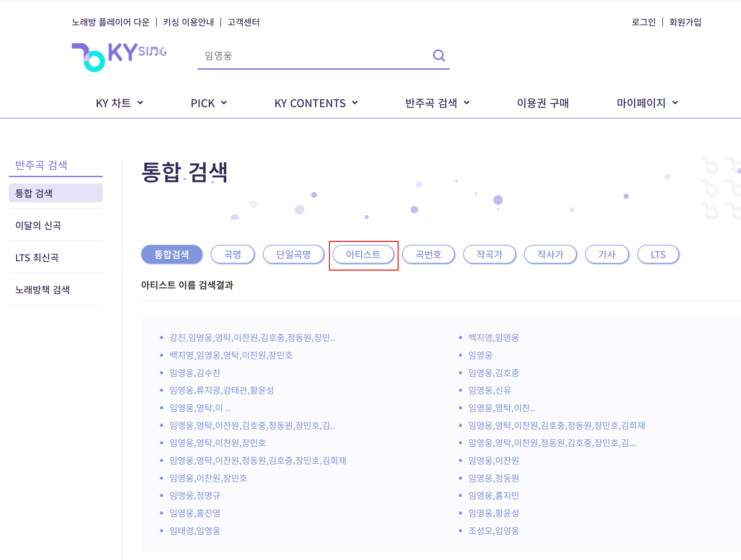Open 이달의 신곡 from the sidebar
741x560 pixels.
[38, 226]
